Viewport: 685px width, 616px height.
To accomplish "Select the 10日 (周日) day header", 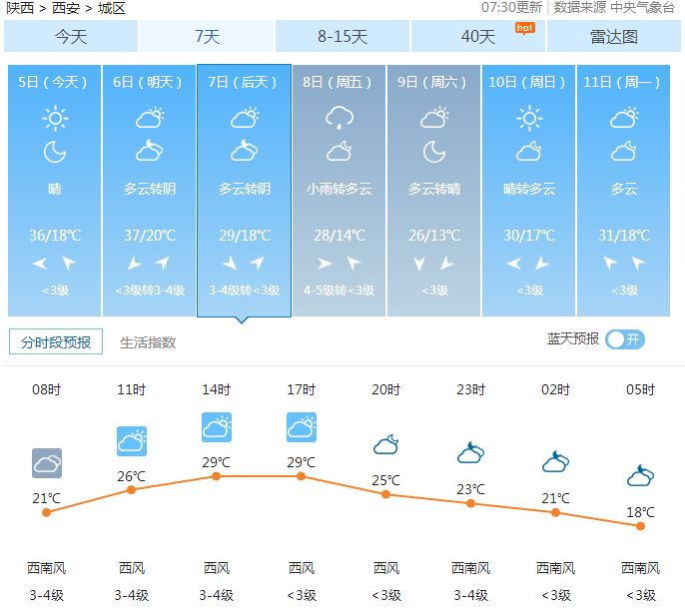I will (x=527, y=82).
